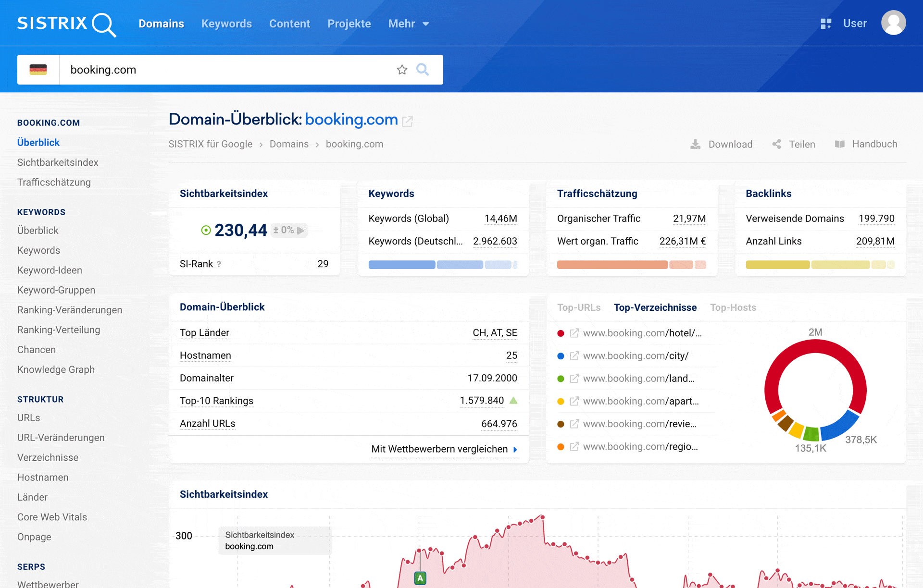Switch to the Top-URLs tab
Image resolution: width=923 pixels, height=588 pixels.
(x=579, y=307)
